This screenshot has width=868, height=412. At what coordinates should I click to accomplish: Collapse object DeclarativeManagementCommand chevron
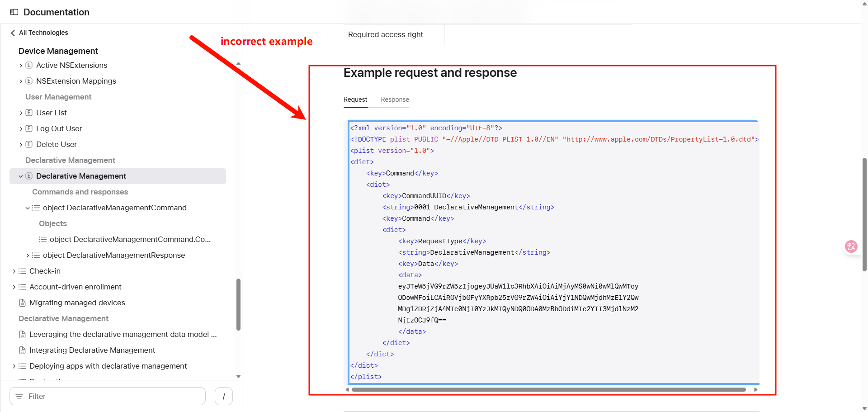pos(28,208)
